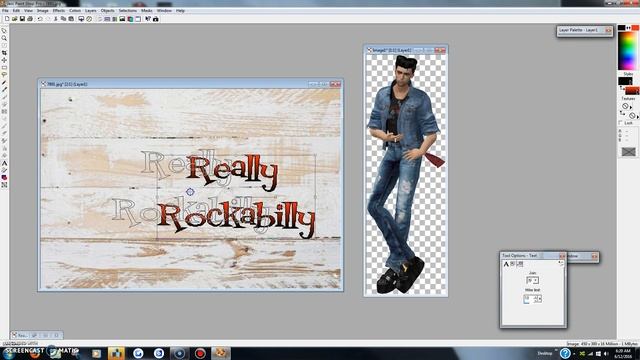
Task: Open the Desktop toolbar in the taskbar
Action: pyautogui.click(x=544, y=353)
